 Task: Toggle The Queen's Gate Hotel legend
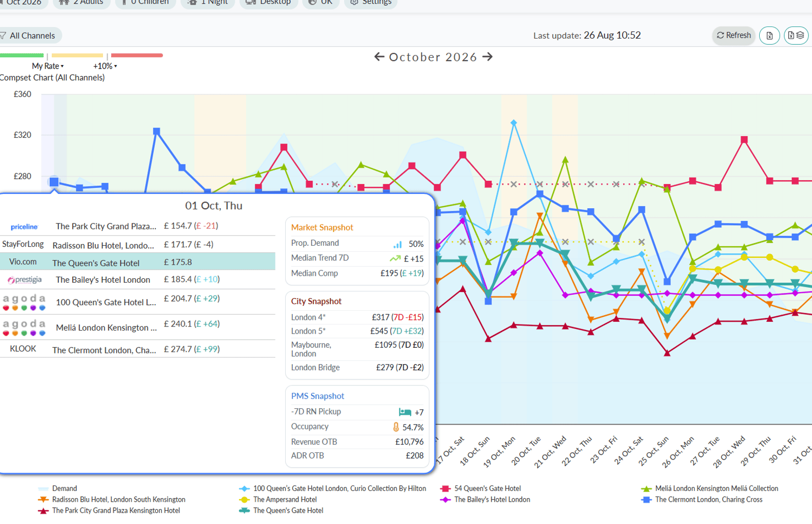tap(281, 511)
